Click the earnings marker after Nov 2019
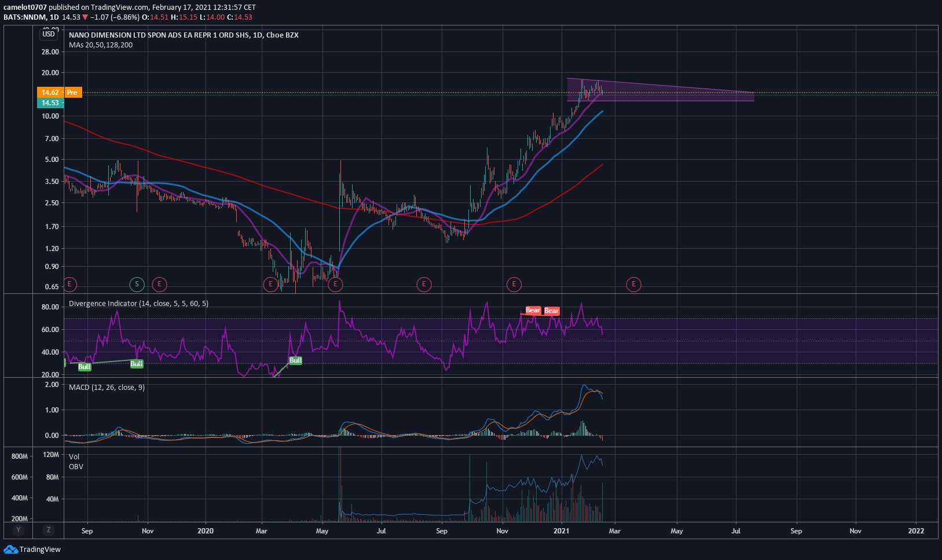Viewport: 942px width, 560px height. tap(159, 284)
